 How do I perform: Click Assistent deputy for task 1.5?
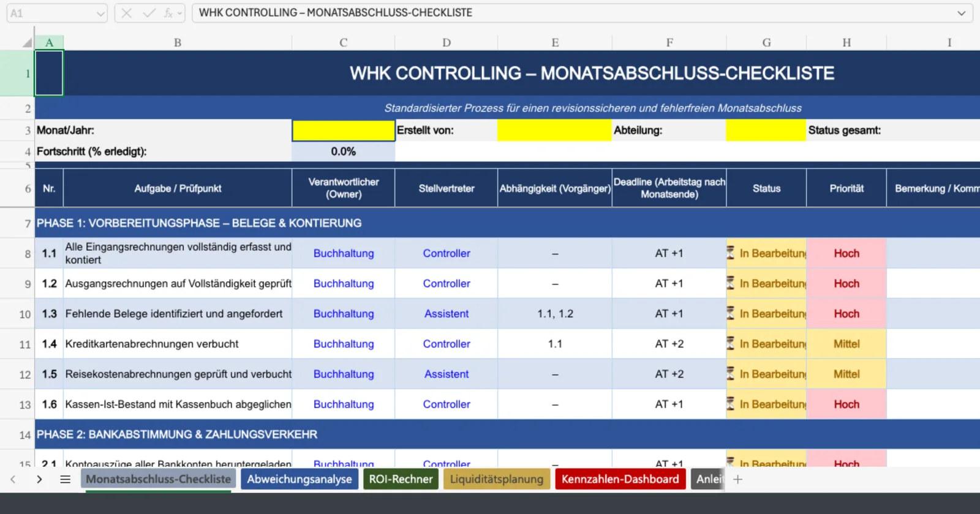coord(447,374)
